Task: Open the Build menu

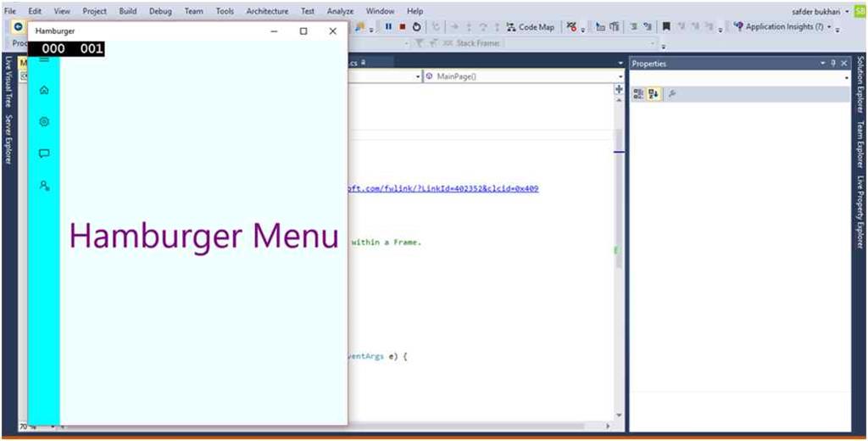Action: (128, 11)
